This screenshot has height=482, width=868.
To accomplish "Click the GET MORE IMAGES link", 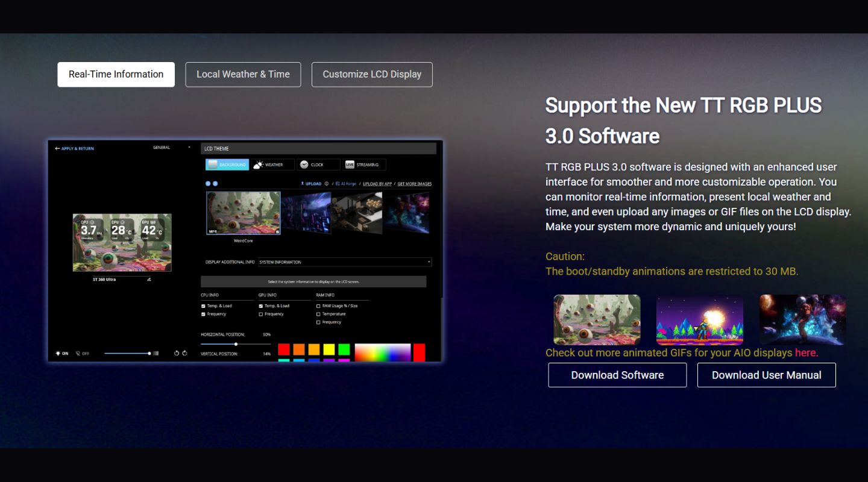I will click(x=415, y=184).
